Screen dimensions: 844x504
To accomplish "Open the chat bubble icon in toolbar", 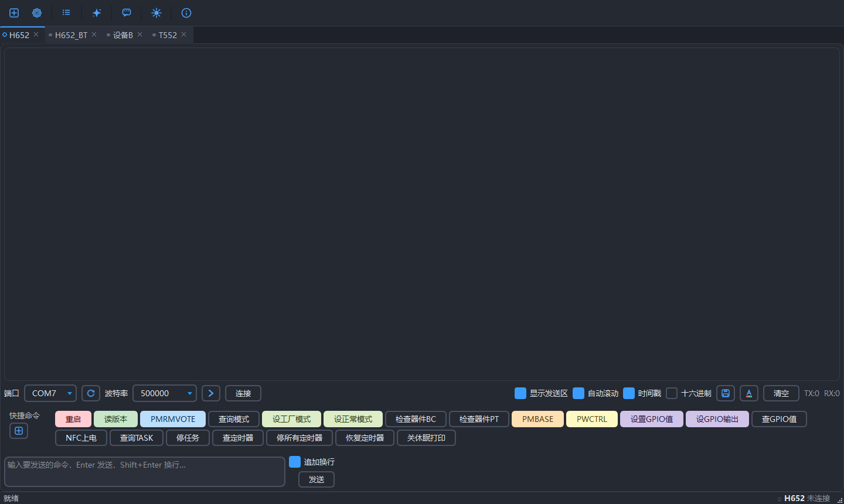I will coord(127,13).
